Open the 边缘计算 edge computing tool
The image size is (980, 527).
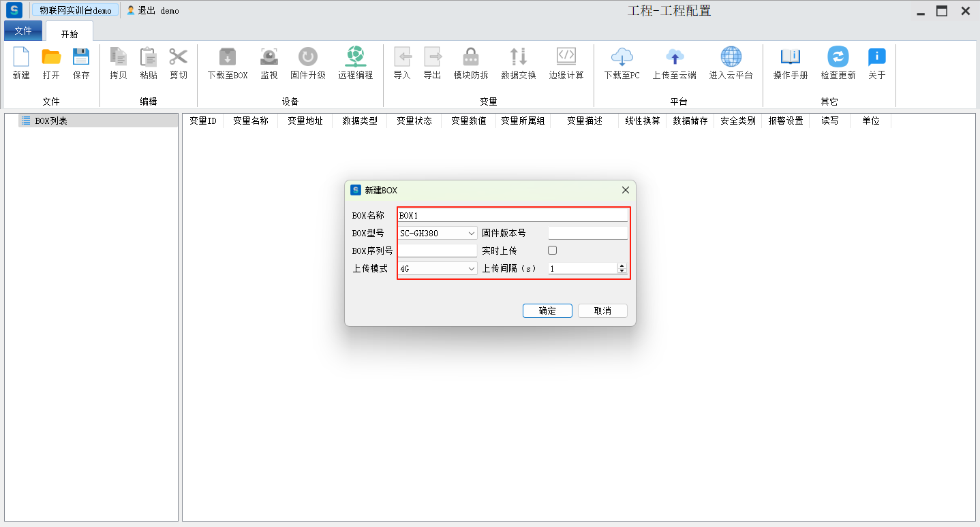(x=566, y=57)
